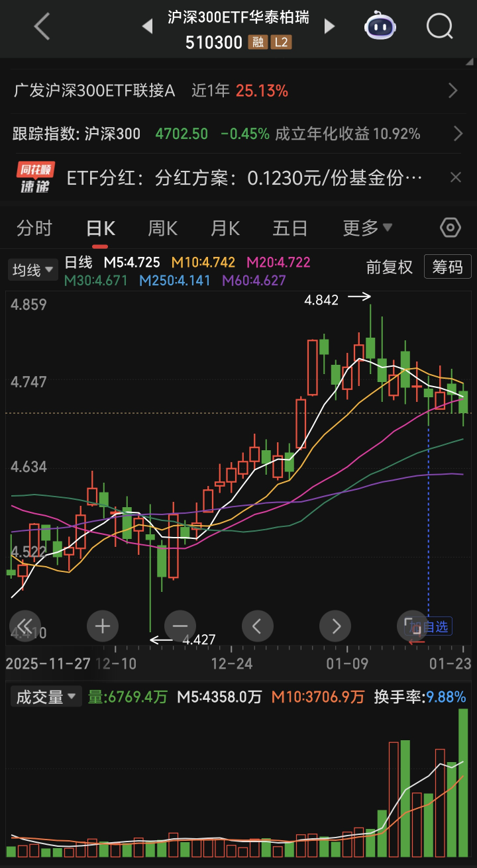Open the search magnifier icon
This screenshot has height=868, width=477.
439,27
